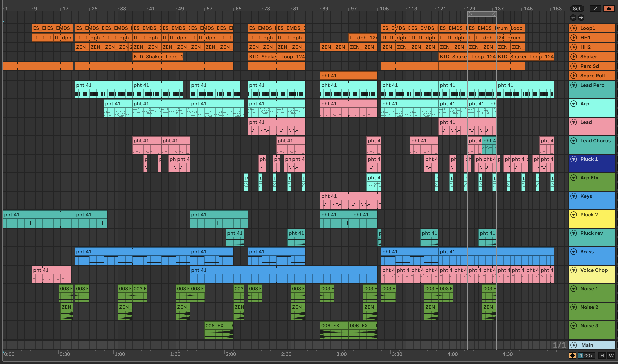This screenshot has height=364, width=618.
Task: Toggle the automation lock icon
Action: click(x=609, y=9)
